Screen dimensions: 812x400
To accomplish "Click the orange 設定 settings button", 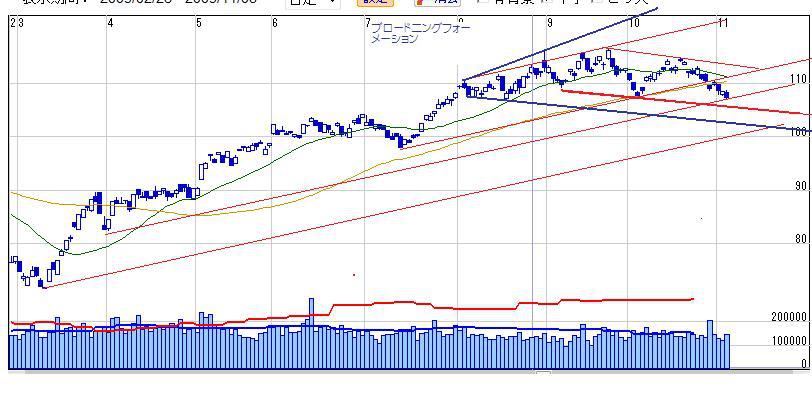I will click(375, 2).
